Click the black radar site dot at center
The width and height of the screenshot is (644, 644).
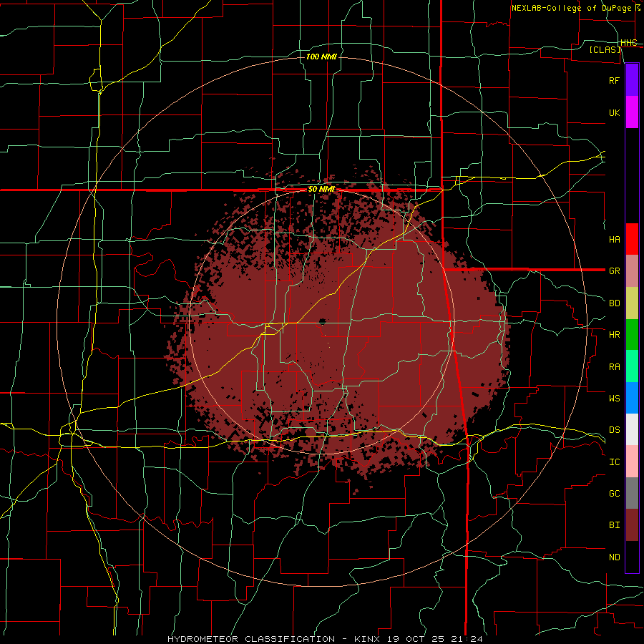[x=323, y=321]
